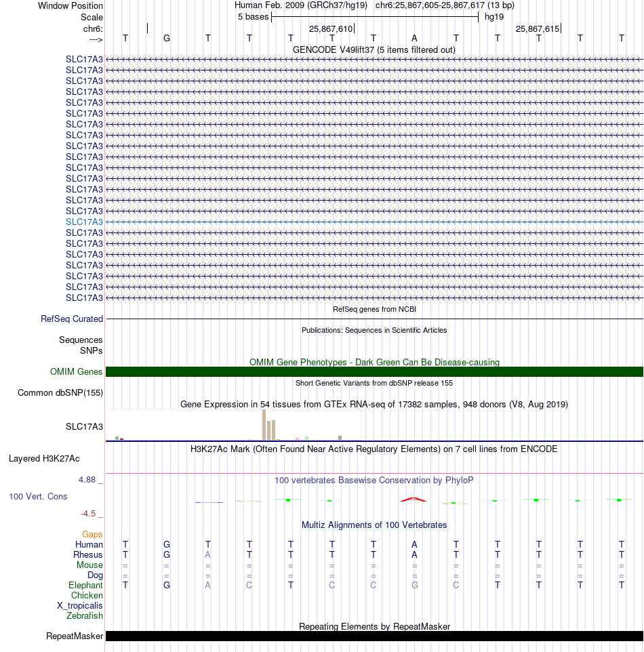Open the Layered H3K27Ac track label
644x652 pixels.
tap(44, 459)
